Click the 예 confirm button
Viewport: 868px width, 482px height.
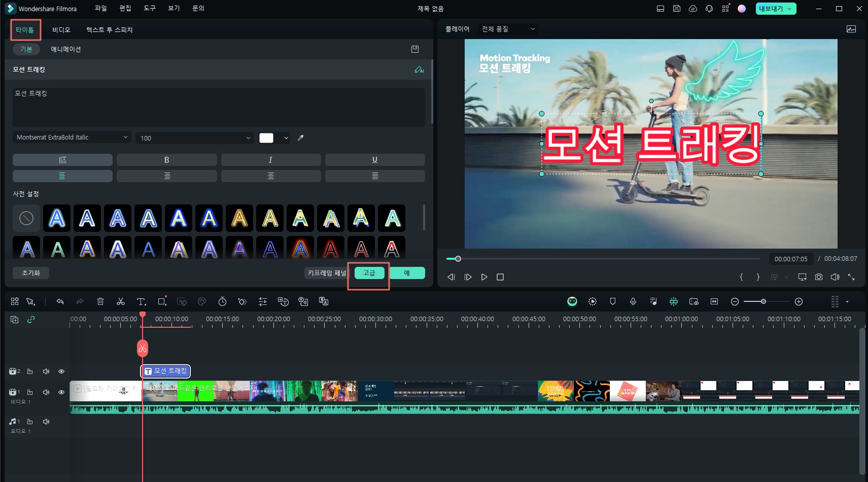407,273
